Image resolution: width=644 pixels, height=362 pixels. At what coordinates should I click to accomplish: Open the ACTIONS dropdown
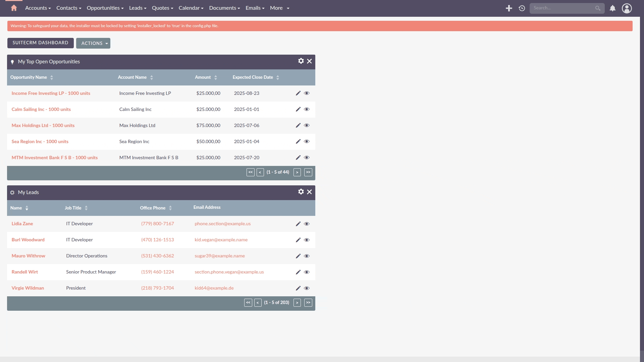[x=93, y=43]
